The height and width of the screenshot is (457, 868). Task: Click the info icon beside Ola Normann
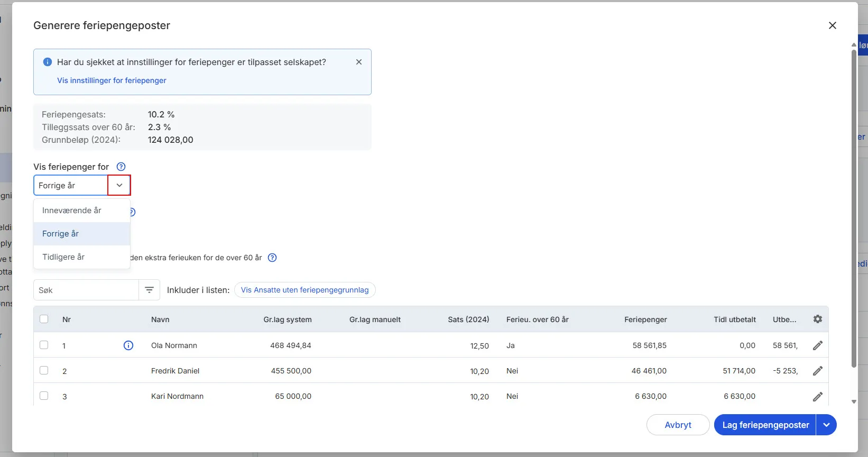click(x=128, y=345)
